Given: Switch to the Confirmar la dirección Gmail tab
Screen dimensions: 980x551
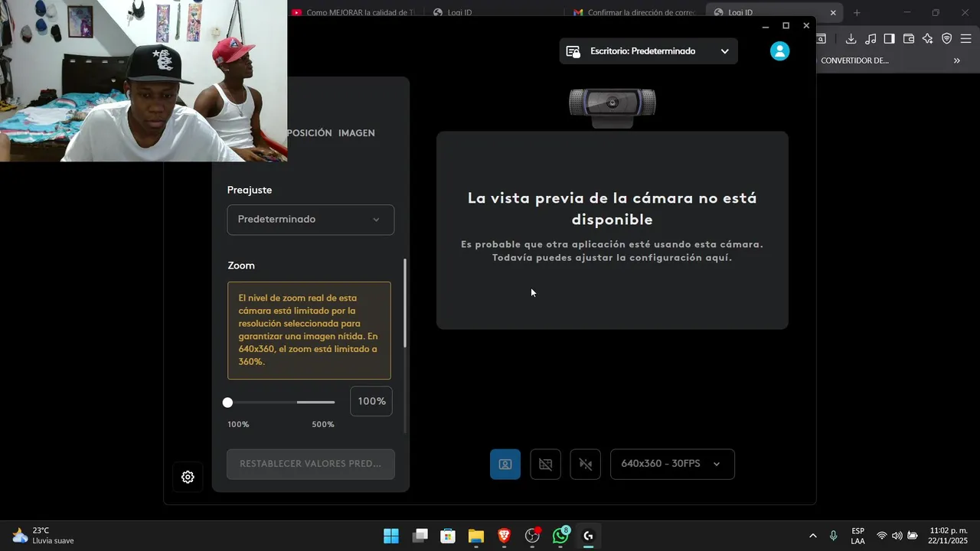Looking at the screenshot, I should 635,12.
